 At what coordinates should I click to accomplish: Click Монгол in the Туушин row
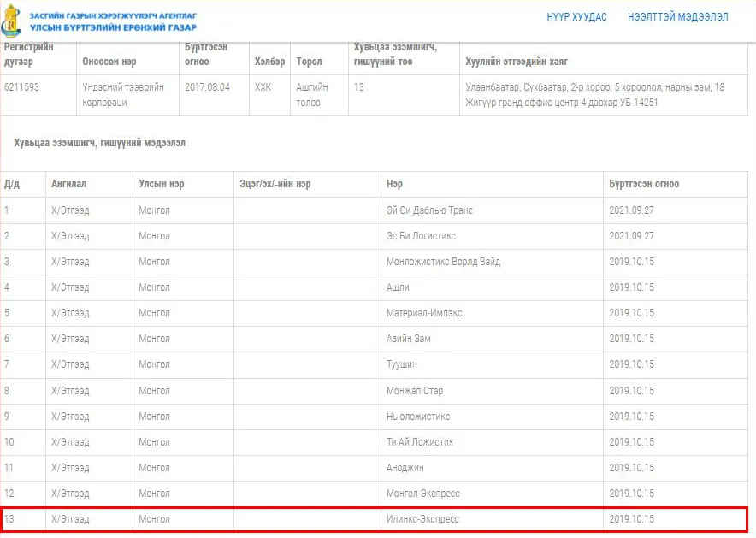point(154,364)
